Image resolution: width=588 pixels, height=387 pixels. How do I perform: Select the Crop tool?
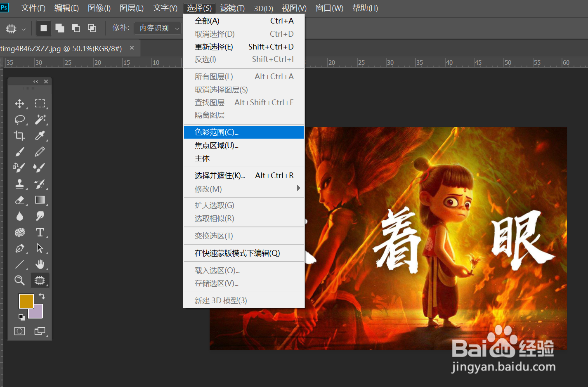coord(19,135)
